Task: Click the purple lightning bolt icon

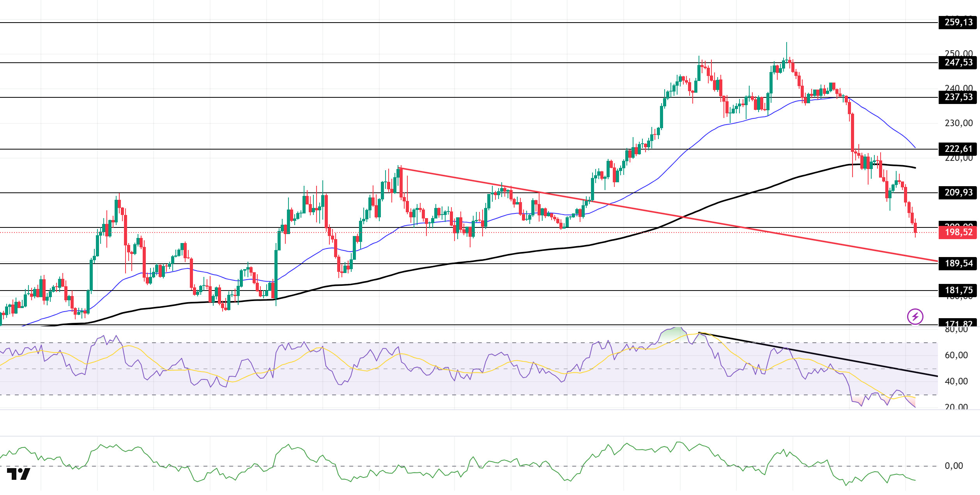Action: pyautogui.click(x=915, y=317)
